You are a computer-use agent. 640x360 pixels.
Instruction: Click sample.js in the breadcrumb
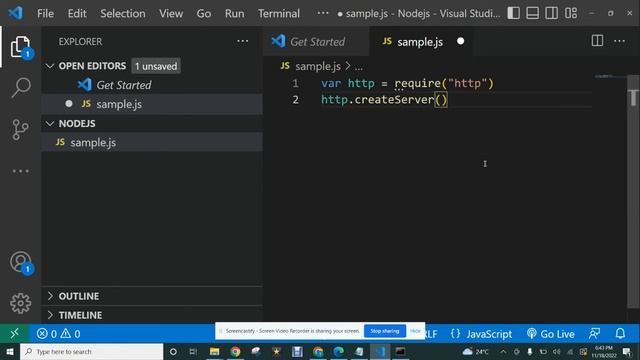(x=318, y=66)
